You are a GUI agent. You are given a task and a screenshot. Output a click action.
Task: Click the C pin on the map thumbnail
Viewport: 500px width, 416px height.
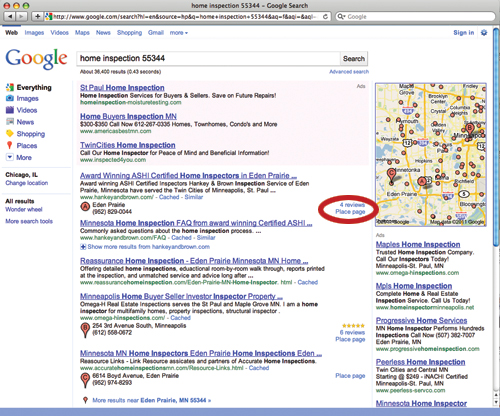(x=391, y=175)
